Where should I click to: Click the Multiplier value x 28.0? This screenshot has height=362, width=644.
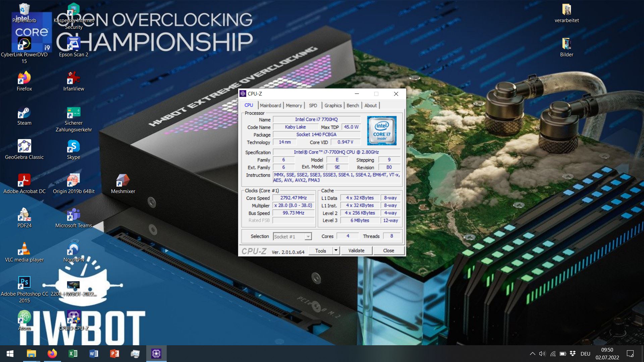point(293,205)
